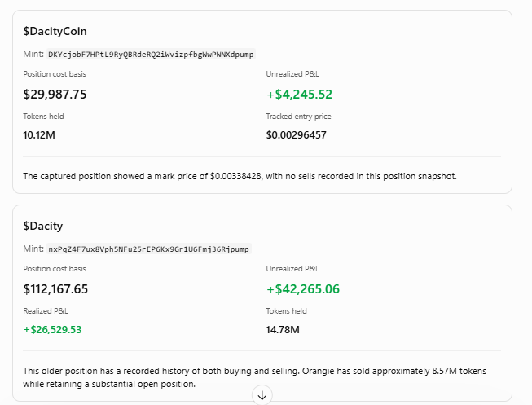This screenshot has width=532, height=405.
Task: Click the $Dacity mint address code
Action: coord(148,249)
